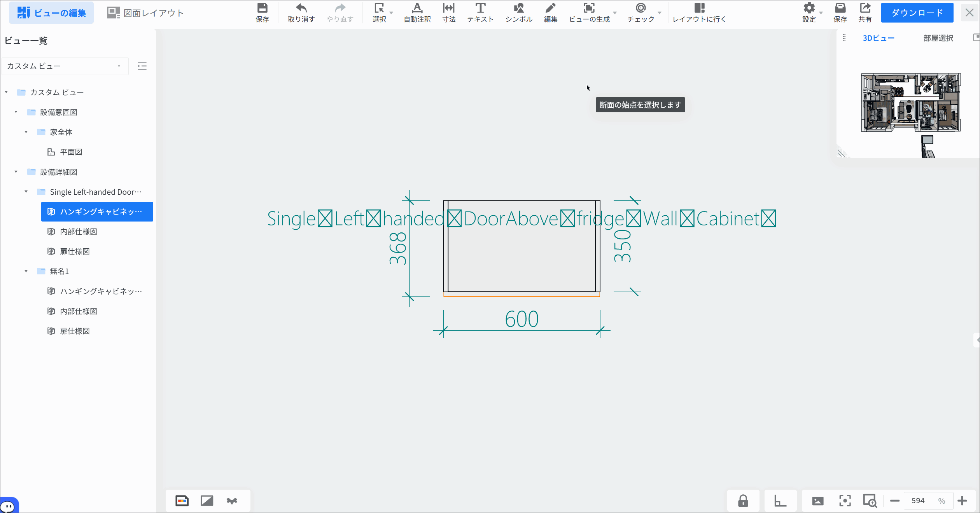Collapse the 家全体 folder
This screenshot has height=513, width=980.
click(x=26, y=132)
